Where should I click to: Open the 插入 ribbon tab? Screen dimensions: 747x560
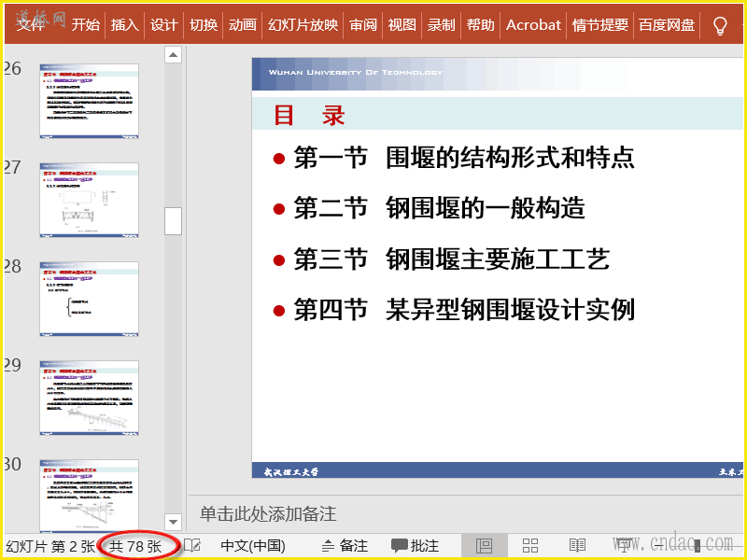[125, 24]
